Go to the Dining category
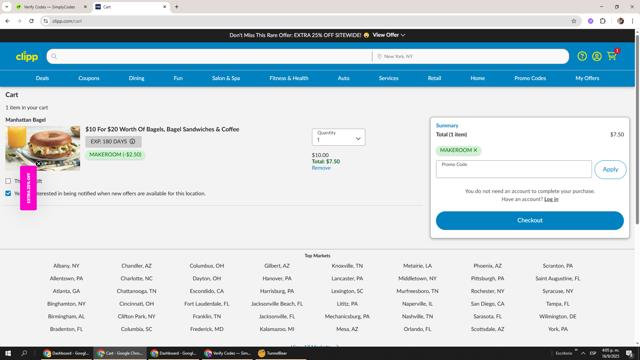 coord(136,78)
